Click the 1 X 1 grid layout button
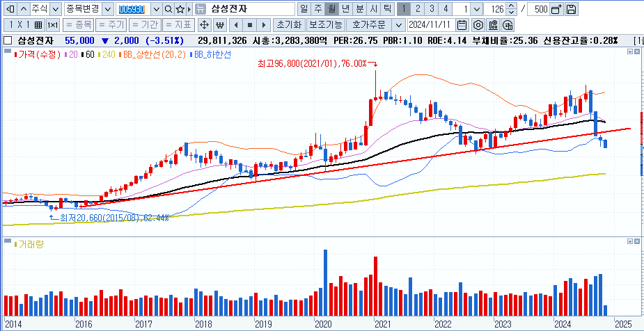Image resolution: width=644 pixels, height=331 pixels. pyautogui.click(x=26, y=25)
